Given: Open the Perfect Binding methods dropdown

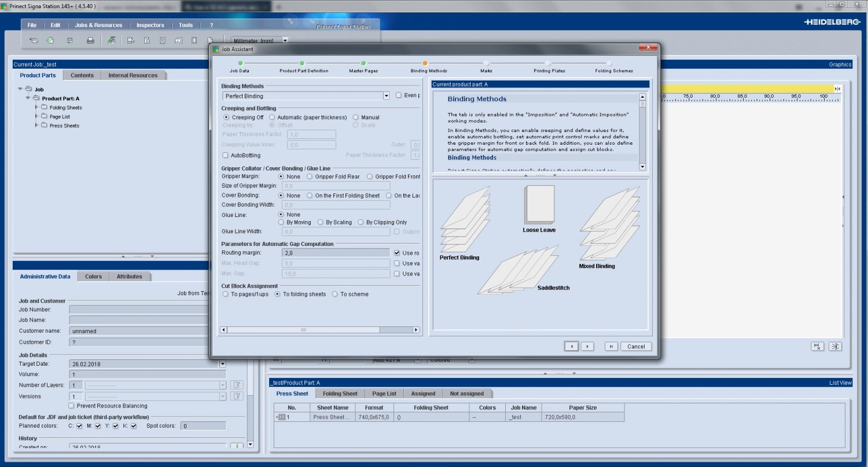Looking at the screenshot, I should click(386, 96).
